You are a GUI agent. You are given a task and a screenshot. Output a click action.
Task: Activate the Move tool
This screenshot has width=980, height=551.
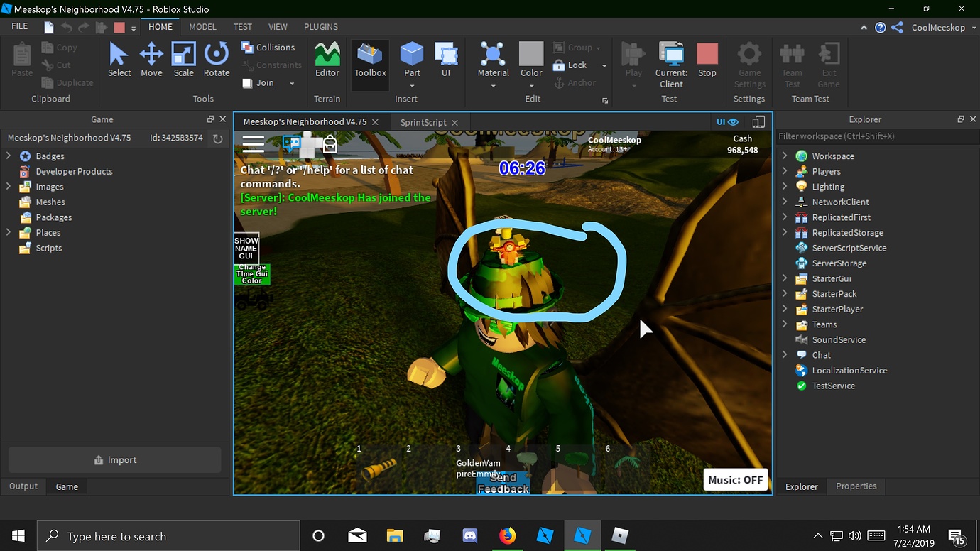(151, 60)
